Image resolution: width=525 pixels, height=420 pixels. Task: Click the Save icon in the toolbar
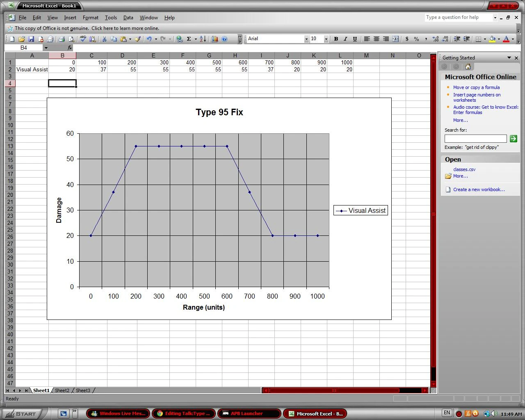click(31, 39)
